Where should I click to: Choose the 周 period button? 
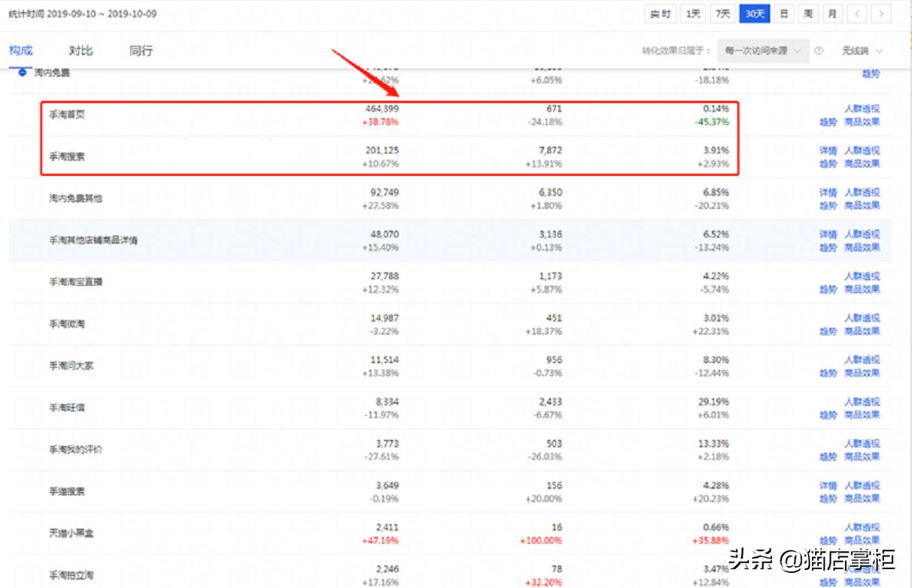point(808,14)
